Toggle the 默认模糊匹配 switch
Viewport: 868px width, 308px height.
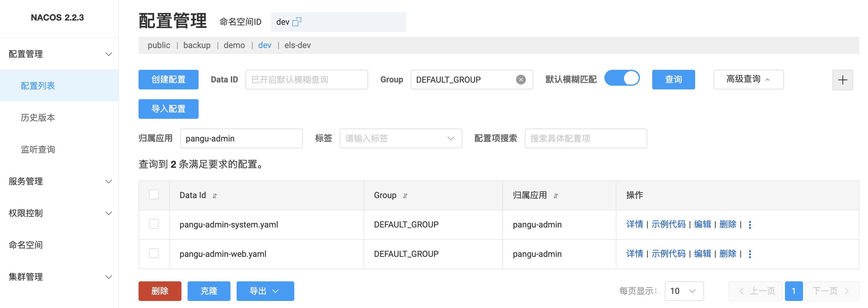coord(622,78)
